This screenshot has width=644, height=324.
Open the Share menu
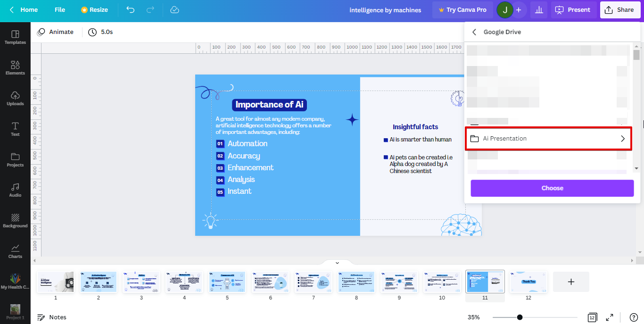click(620, 10)
